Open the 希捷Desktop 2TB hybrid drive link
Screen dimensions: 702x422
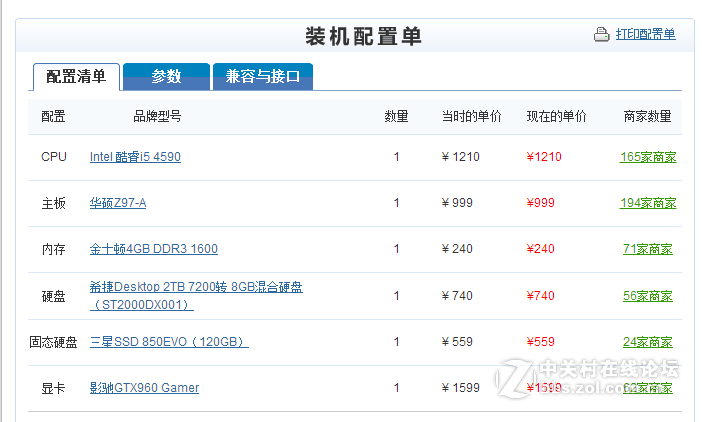(196, 296)
